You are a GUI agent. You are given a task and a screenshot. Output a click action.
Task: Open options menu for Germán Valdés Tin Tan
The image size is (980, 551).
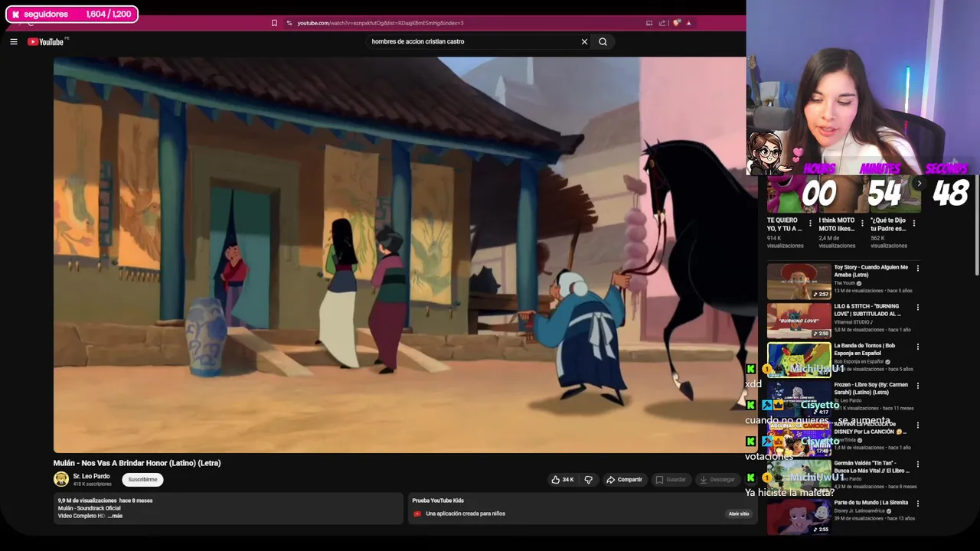[917, 464]
